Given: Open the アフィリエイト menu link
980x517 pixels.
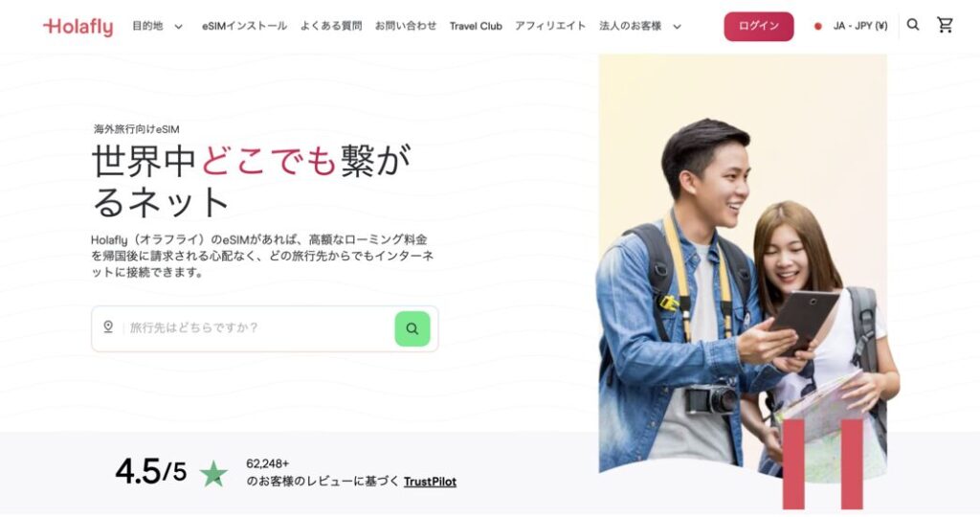Looking at the screenshot, I should coord(550,26).
